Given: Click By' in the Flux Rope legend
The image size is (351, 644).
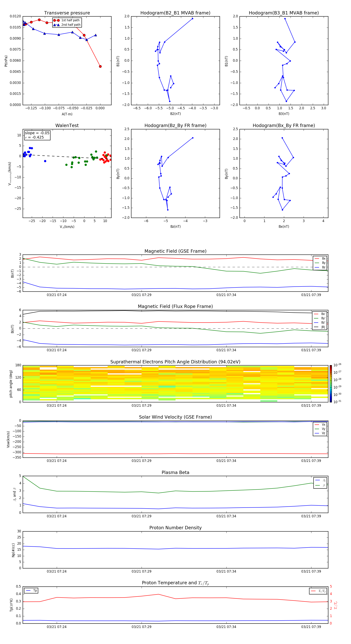Looking at the screenshot, I should pyautogui.click(x=320, y=318).
